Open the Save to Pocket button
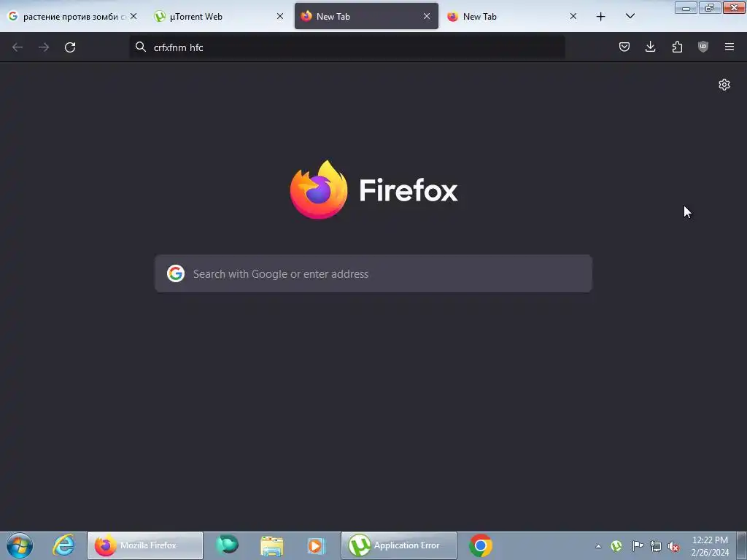The image size is (747, 560). click(x=624, y=47)
